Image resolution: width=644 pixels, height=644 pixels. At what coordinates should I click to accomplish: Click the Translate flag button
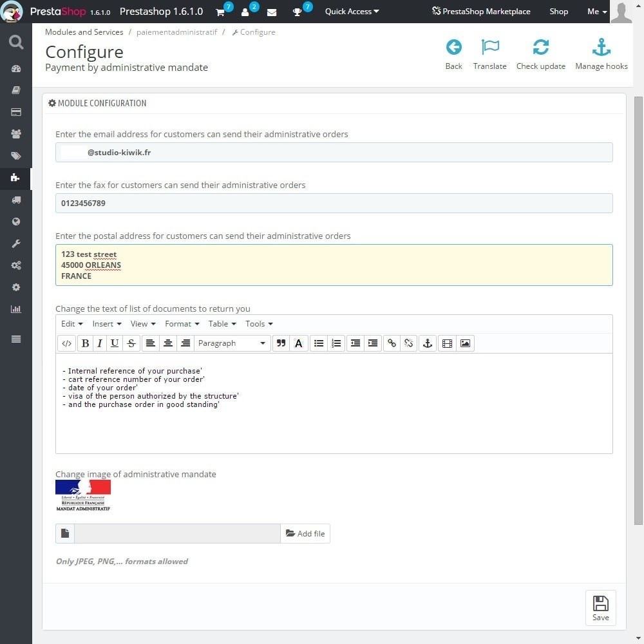489,54
